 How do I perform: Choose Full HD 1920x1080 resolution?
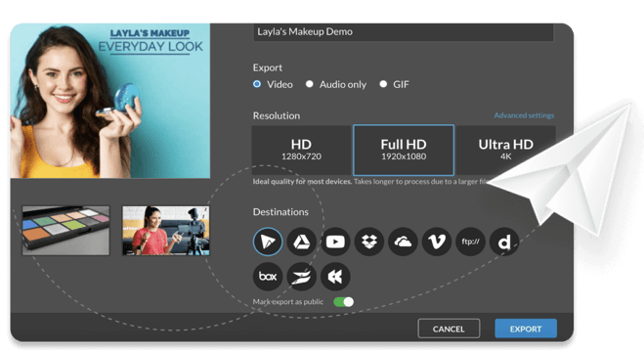(404, 150)
